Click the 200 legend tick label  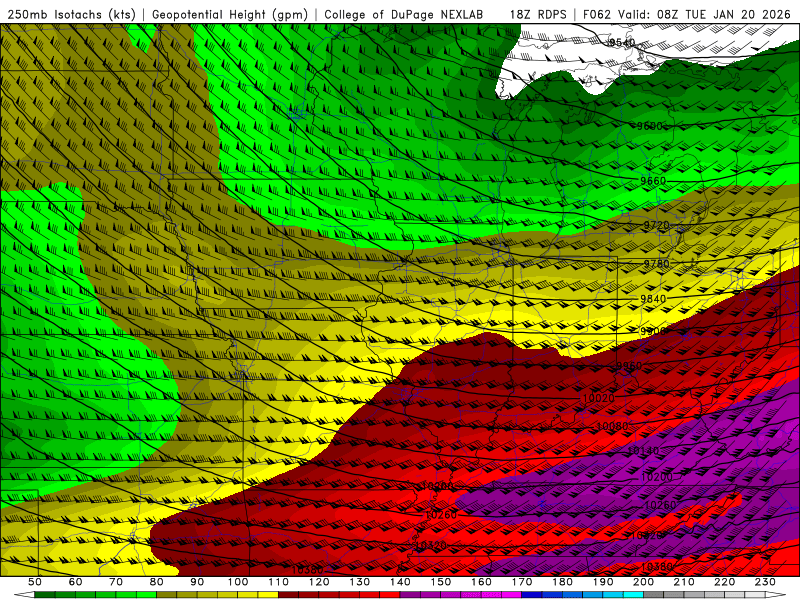click(x=643, y=582)
